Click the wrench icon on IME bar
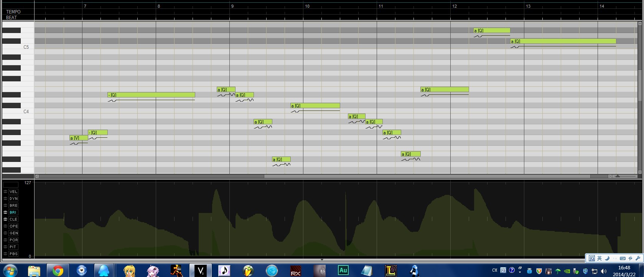644x277 pixels. [638, 258]
